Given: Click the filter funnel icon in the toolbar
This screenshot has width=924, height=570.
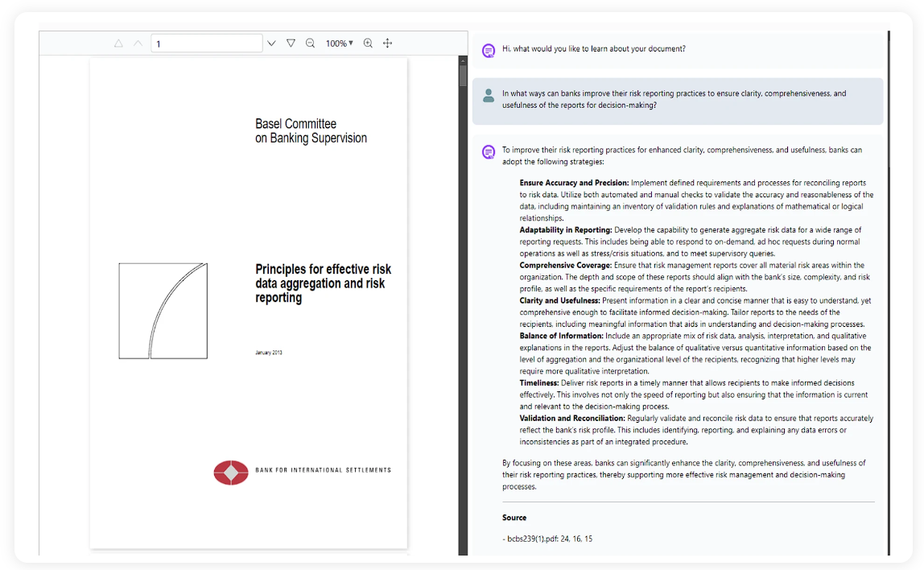Looking at the screenshot, I should click(x=291, y=43).
